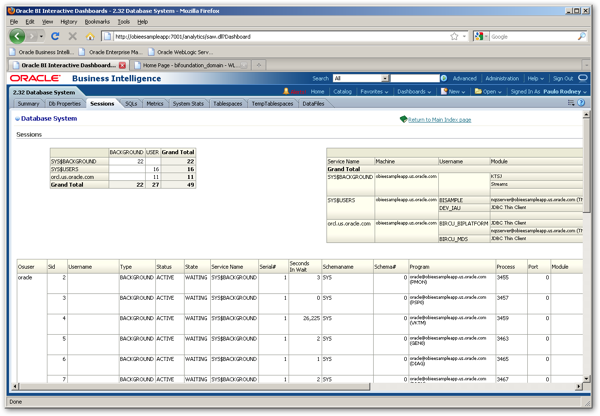Switch to the Db Properties tab
This screenshot has height=416, width=600.
[x=64, y=104]
